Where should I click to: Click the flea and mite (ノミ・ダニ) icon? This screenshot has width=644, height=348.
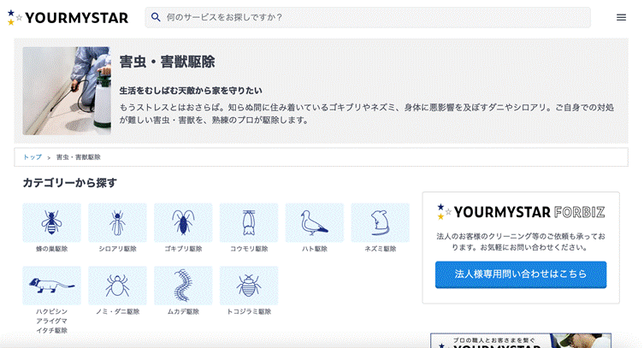118,286
